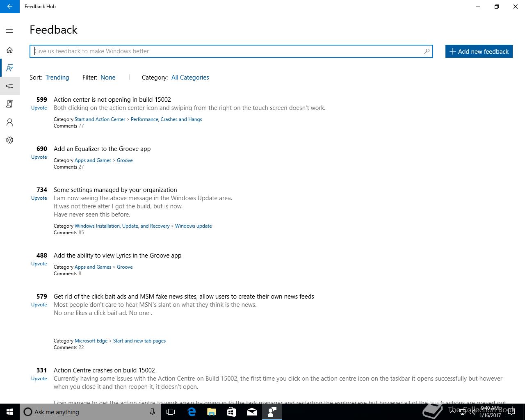Viewport: 525px width, 420px height.
Task: Click Groove link under Equalizer feedback
Action: tap(125, 160)
